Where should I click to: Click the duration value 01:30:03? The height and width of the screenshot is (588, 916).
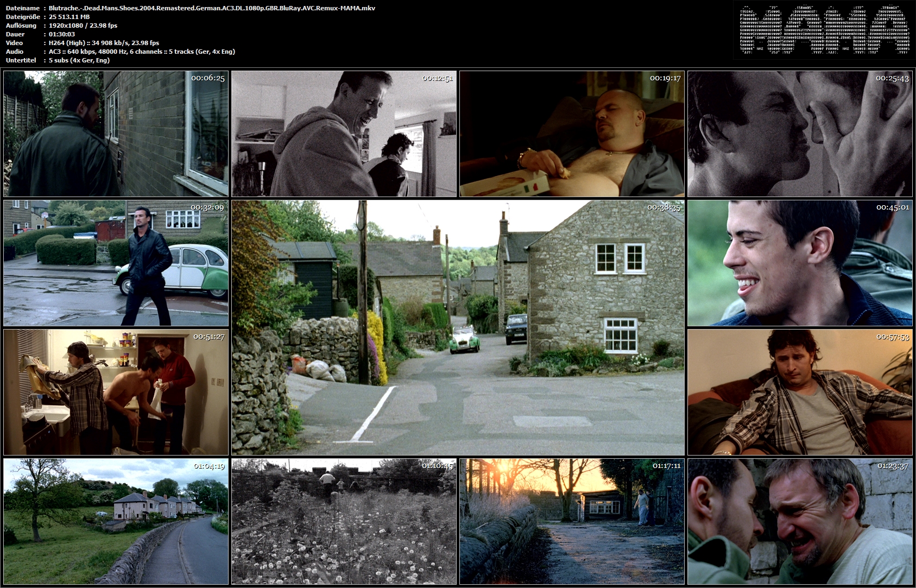point(62,34)
